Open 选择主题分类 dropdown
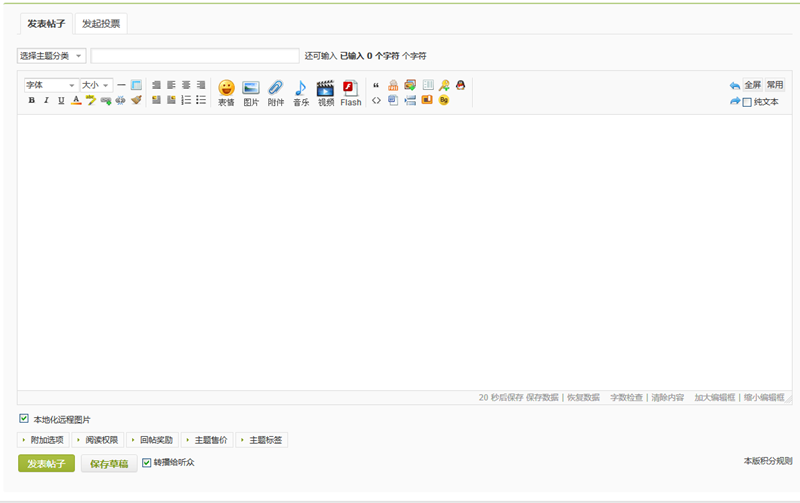This screenshot has width=800, height=503. [x=52, y=56]
